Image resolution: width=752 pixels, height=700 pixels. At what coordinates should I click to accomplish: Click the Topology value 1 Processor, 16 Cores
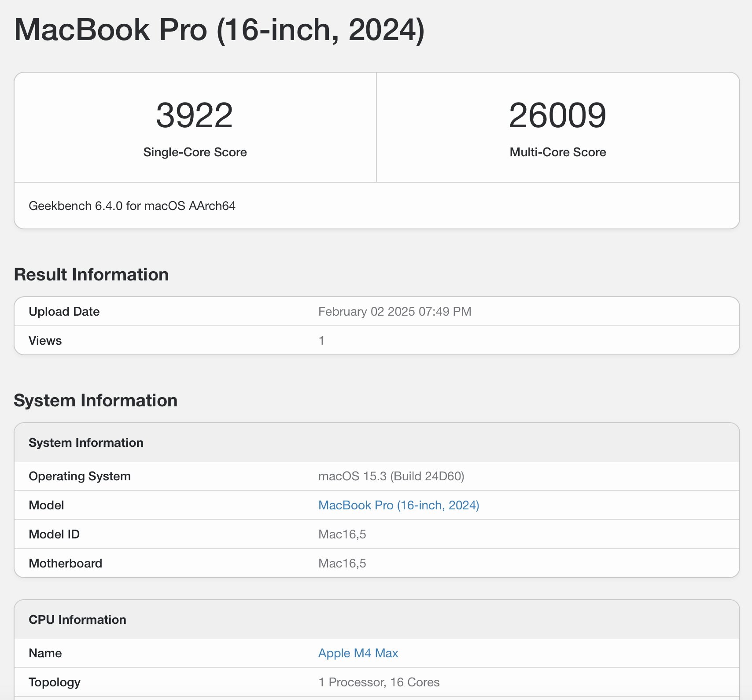point(379,682)
